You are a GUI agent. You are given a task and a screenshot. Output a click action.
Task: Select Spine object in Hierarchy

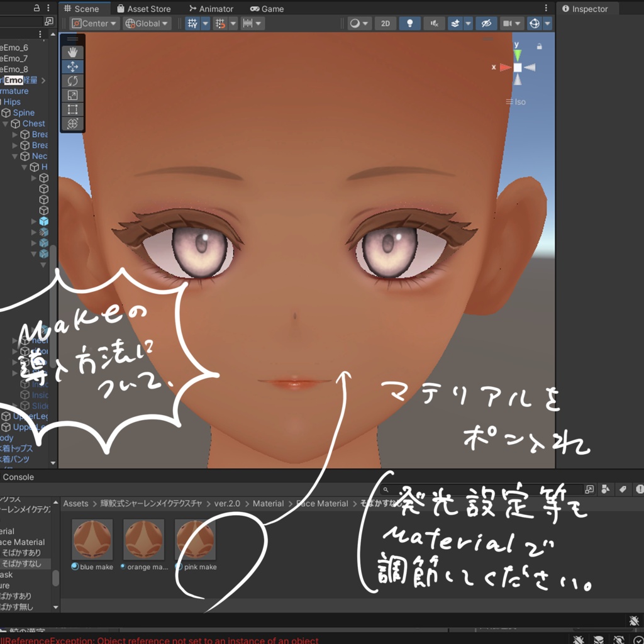23,113
